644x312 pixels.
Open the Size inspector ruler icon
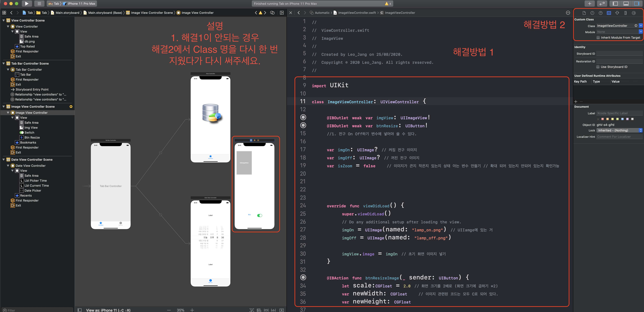(625, 13)
